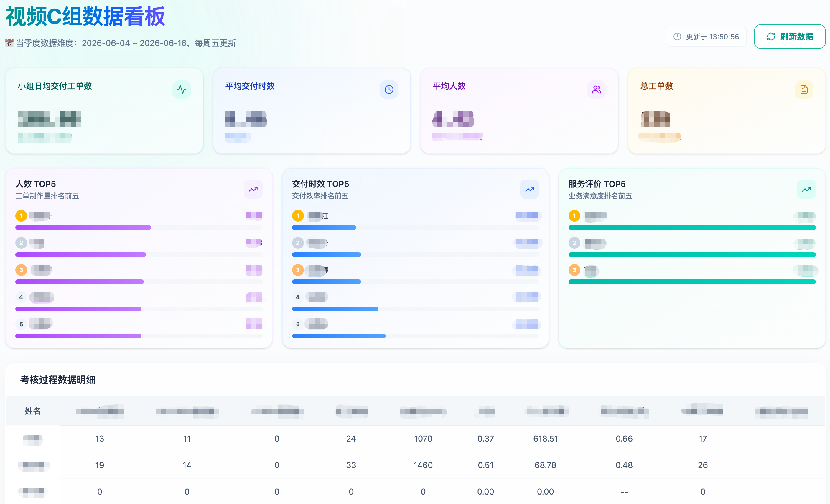The height and width of the screenshot is (504, 830).
Task: Click the 刷新数据 refresh button
Action: coord(789,36)
